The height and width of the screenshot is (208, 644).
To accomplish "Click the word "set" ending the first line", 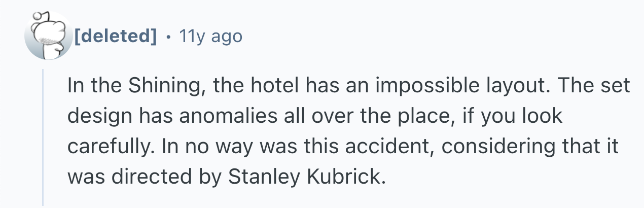I will tap(618, 86).
